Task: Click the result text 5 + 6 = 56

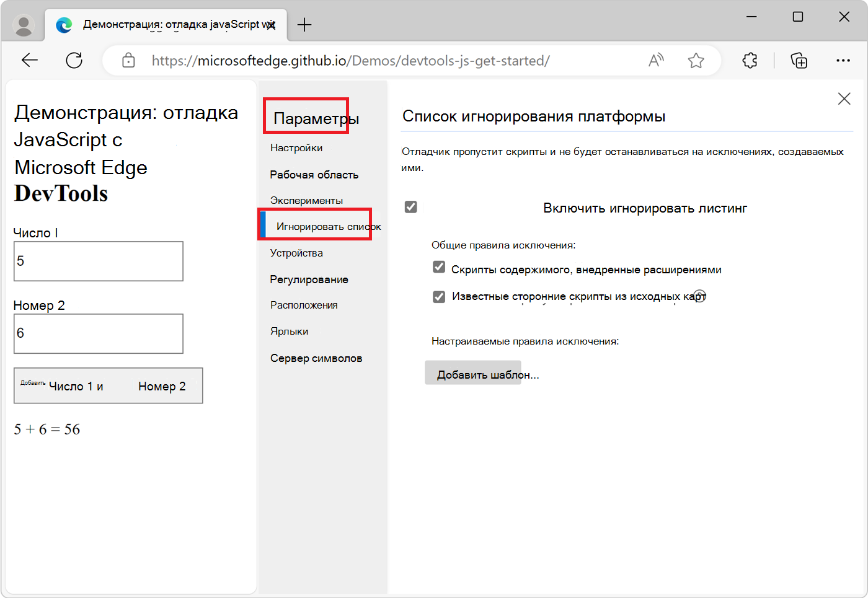Action: click(x=47, y=429)
